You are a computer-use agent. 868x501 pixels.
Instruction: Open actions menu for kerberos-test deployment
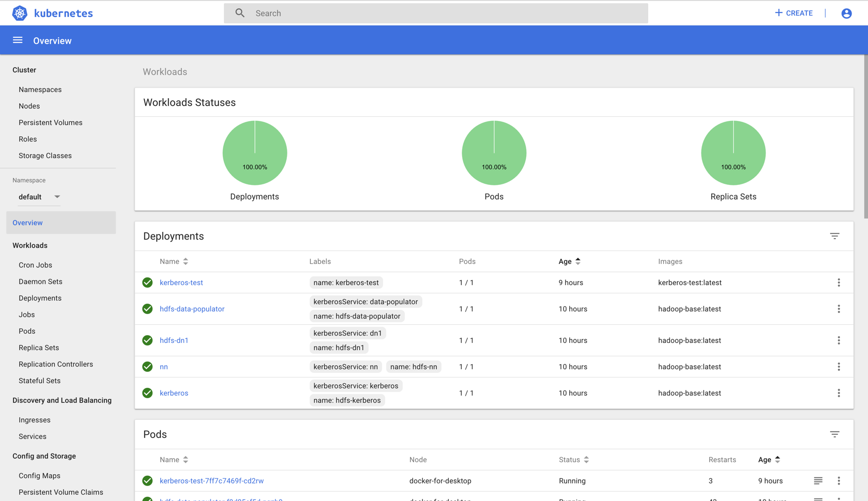pyautogui.click(x=839, y=283)
